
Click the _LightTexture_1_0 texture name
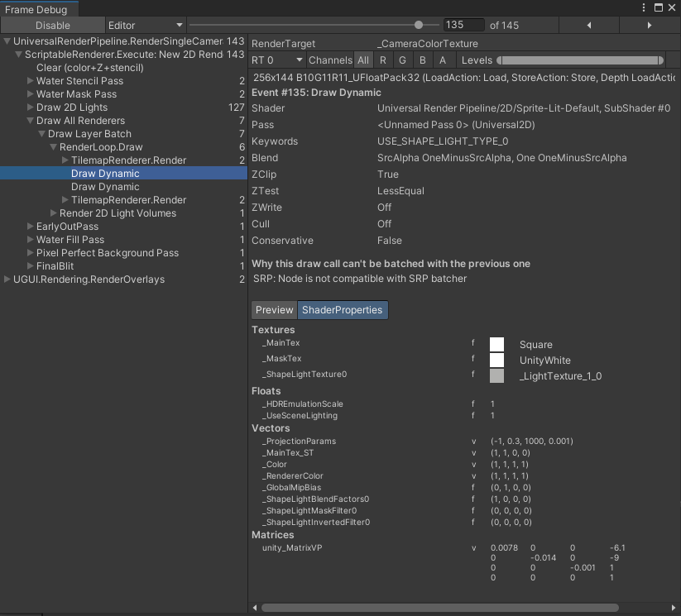[560, 376]
